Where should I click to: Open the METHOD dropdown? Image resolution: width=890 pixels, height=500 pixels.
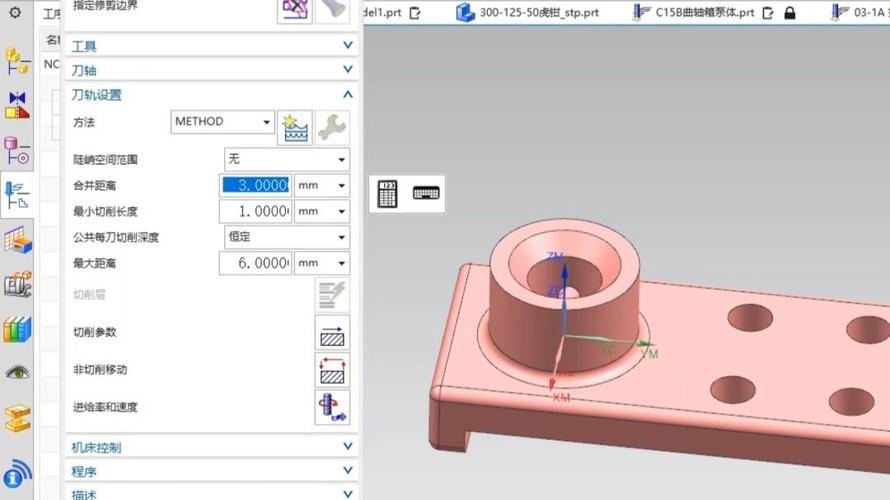click(x=222, y=122)
